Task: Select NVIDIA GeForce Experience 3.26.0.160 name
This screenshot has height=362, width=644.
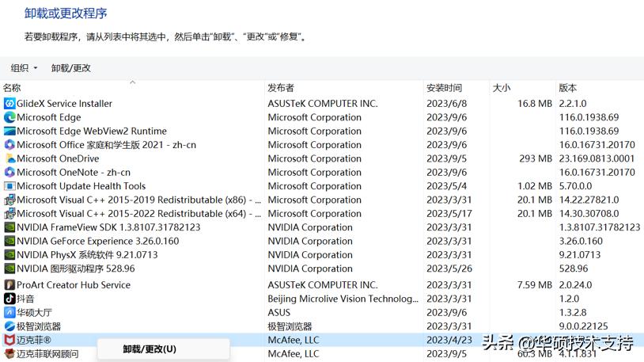Action: [98, 241]
